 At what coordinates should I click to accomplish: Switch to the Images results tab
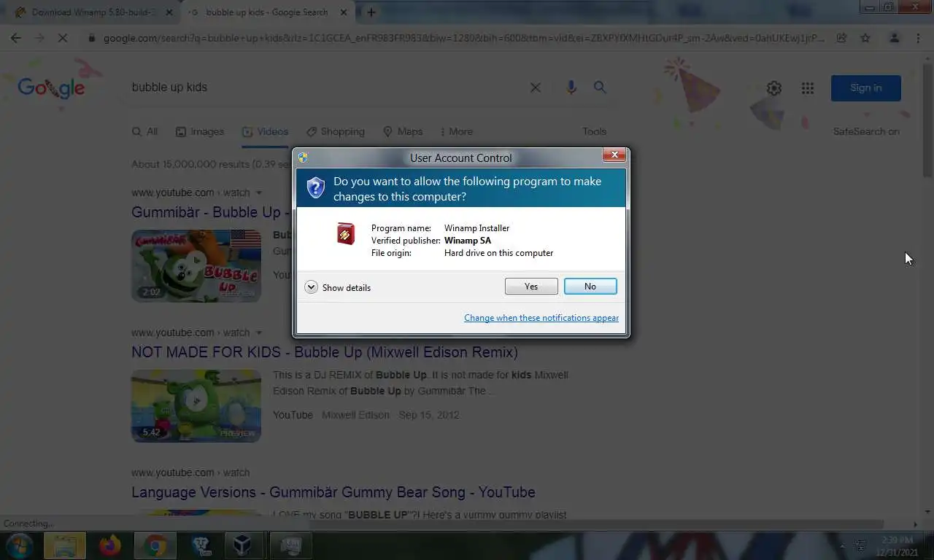click(x=200, y=131)
